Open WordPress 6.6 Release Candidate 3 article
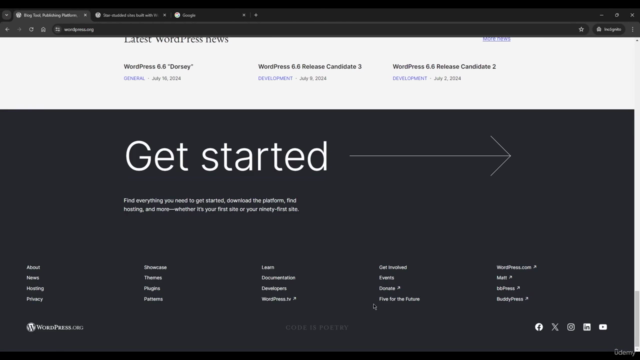The width and height of the screenshot is (640, 360). point(310,67)
